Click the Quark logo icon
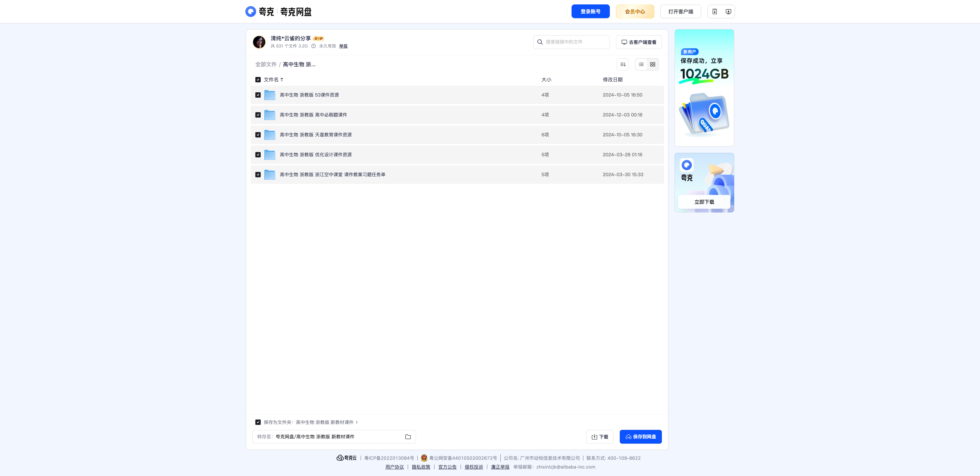The image size is (980, 476). (x=250, y=11)
